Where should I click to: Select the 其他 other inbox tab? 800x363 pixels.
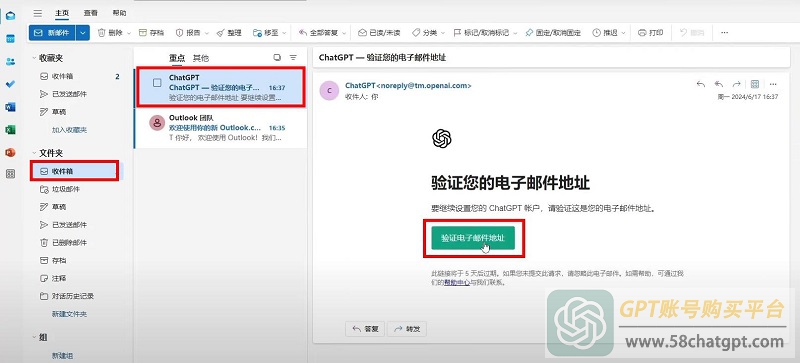point(201,58)
